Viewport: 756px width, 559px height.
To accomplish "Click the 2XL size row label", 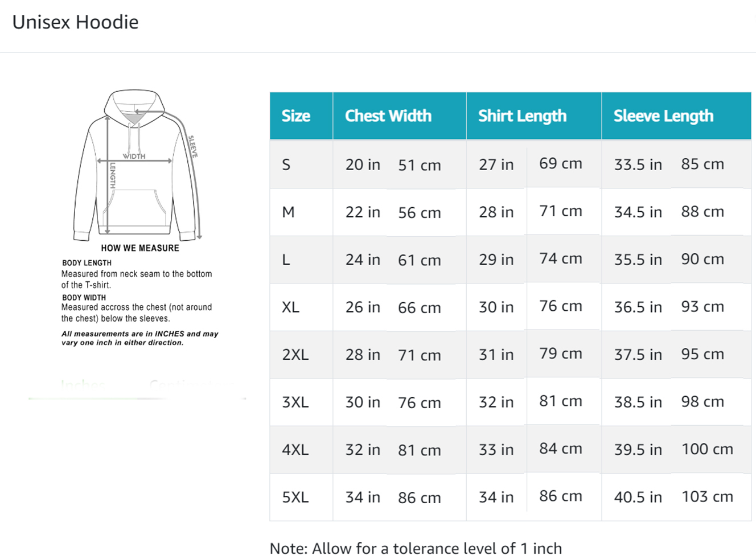I will tap(295, 355).
